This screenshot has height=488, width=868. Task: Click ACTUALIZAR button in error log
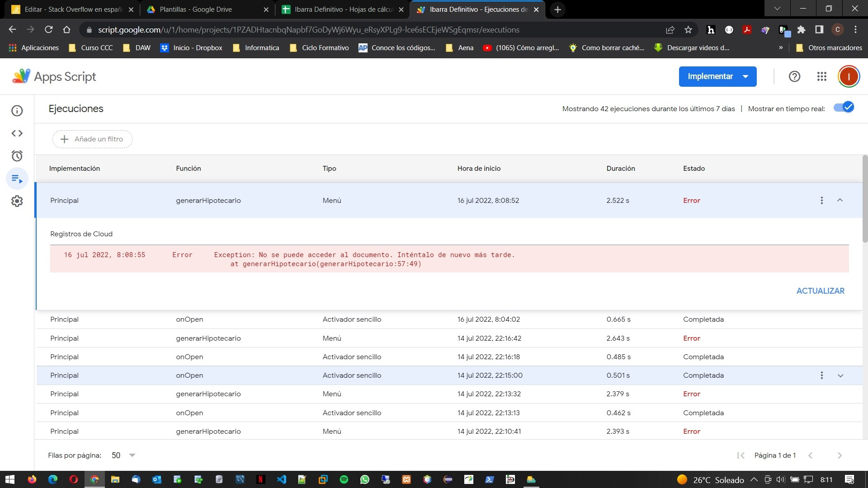pyautogui.click(x=821, y=291)
